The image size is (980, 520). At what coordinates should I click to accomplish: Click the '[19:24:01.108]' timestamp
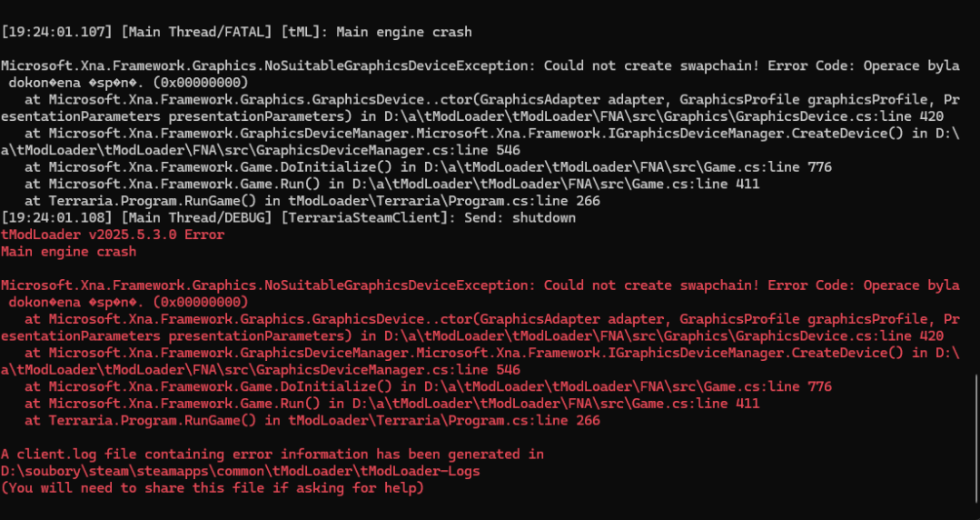(57, 218)
